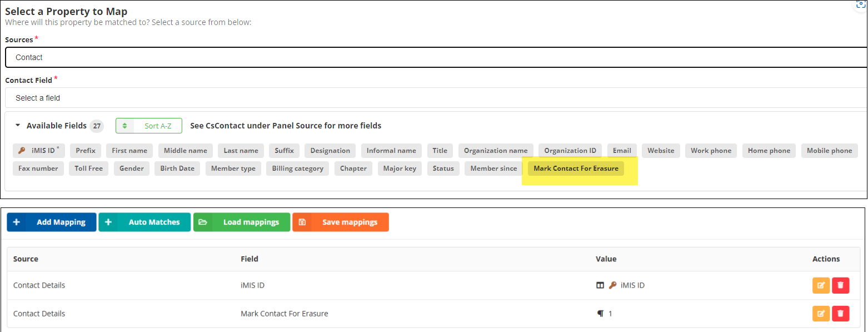This screenshot has height=332, width=868.
Task: Collapse the Available Fields section
Action: (x=18, y=126)
